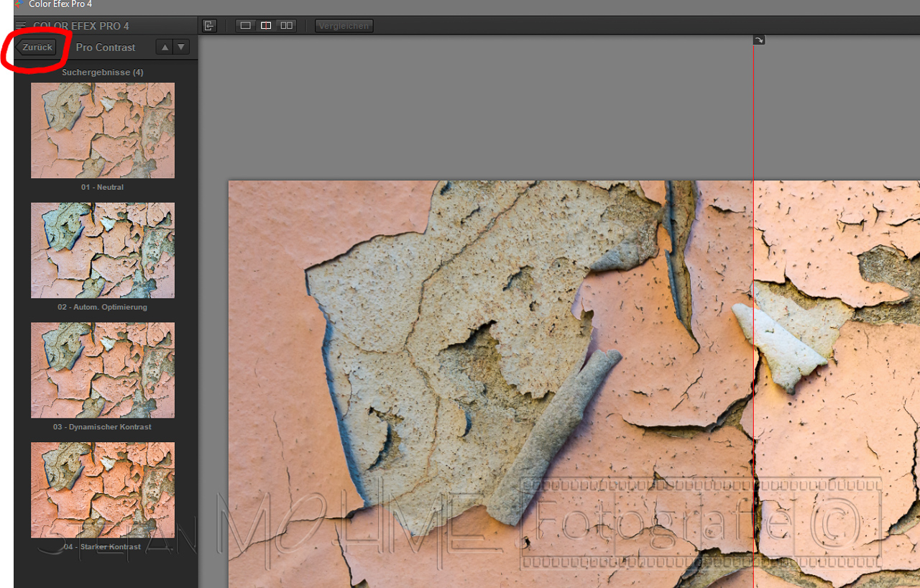The image size is (920, 588).
Task: Go to next filter with down arrow
Action: pyautogui.click(x=181, y=47)
